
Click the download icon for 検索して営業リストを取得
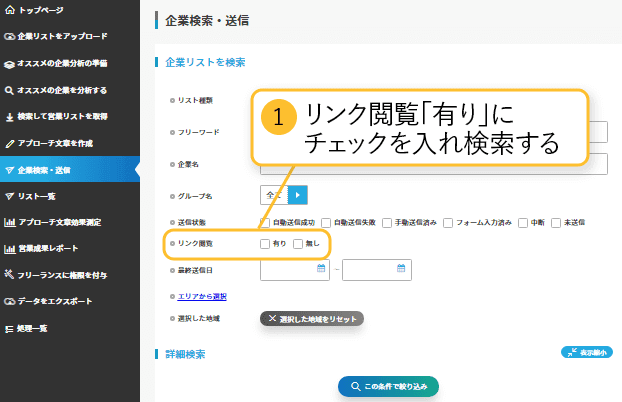click(x=10, y=117)
